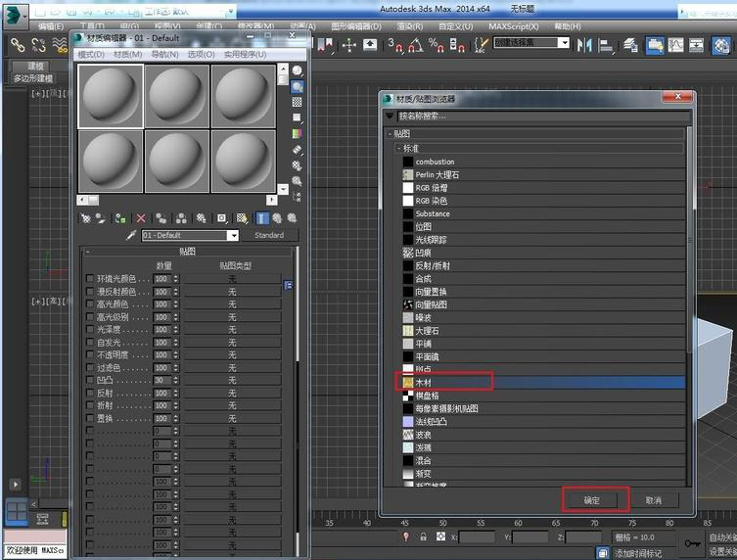Click the sample type sphere icon
Image resolution: width=737 pixels, height=560 pixels.
(298, 71)
